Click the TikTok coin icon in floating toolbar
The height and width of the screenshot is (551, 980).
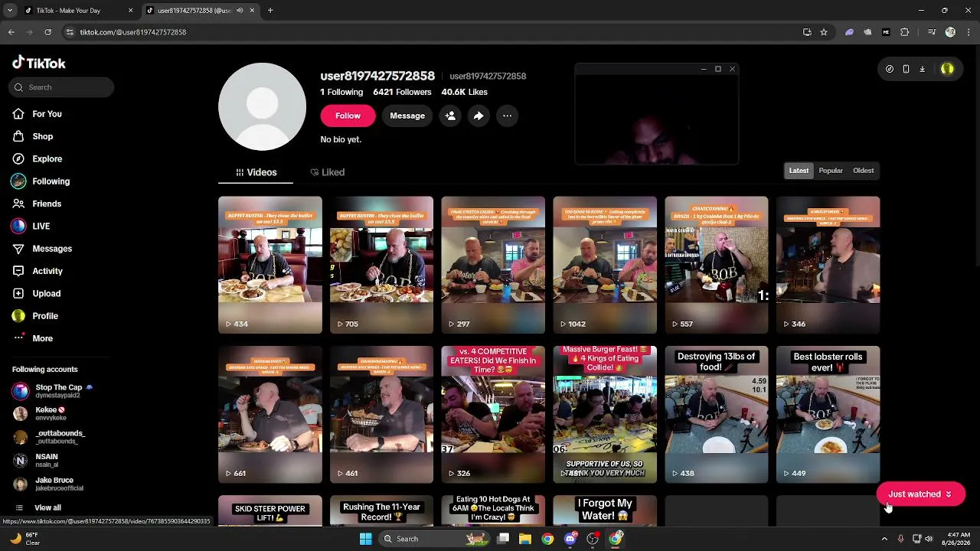(890, 69)
